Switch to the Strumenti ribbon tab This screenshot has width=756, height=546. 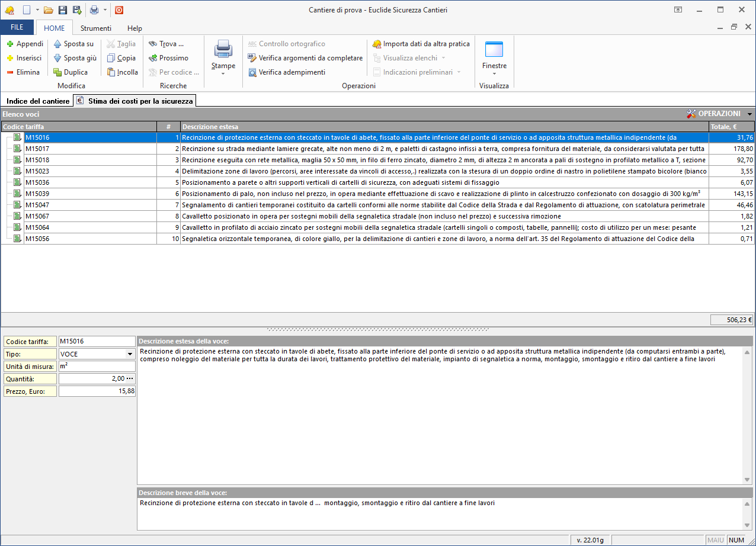click(x=95, y=28)
